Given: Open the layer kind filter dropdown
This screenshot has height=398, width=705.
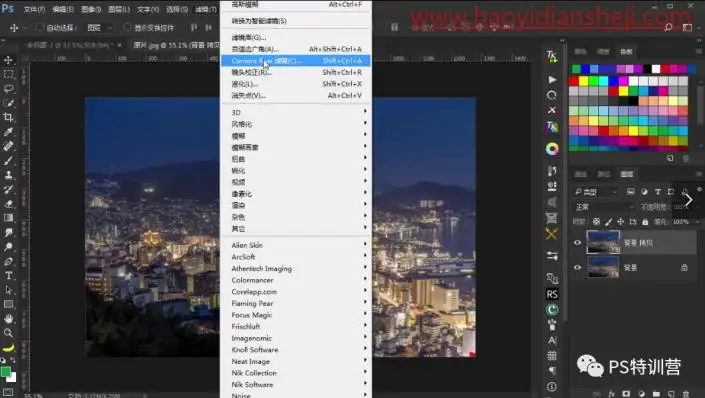Looking at the screenshot, I should pyautogui.click(x=596, y=192).
